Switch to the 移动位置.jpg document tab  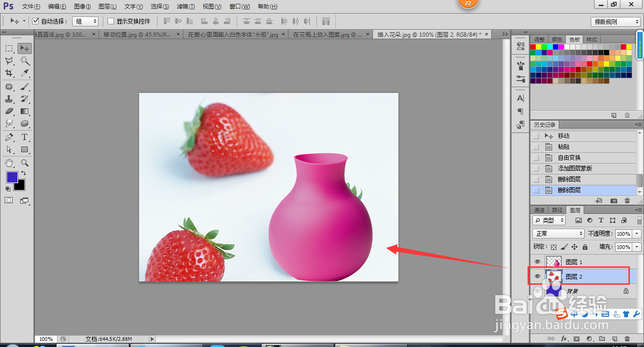pyautogui.click(x=137, y=34)
